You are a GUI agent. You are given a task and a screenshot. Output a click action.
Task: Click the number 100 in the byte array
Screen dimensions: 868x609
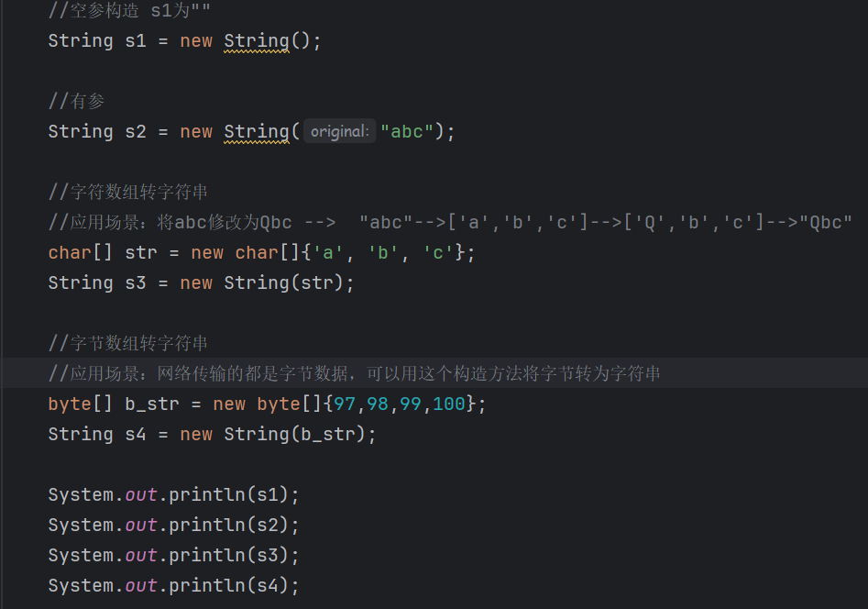pos(449,404)
